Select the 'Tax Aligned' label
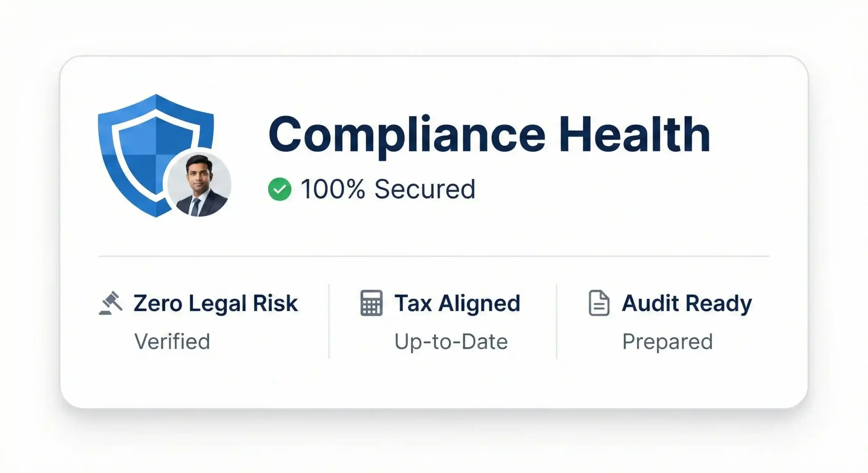 [x=457, y=303]
